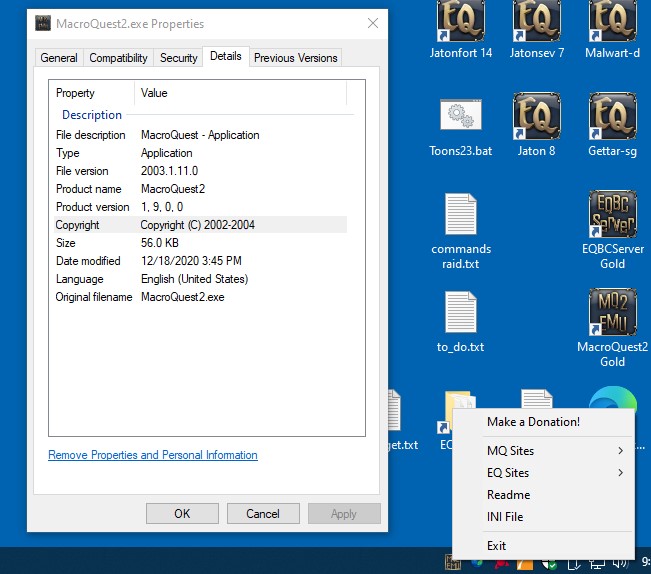
Task: Select the commands raid.txt file icon
Action: tap(460, 215)
